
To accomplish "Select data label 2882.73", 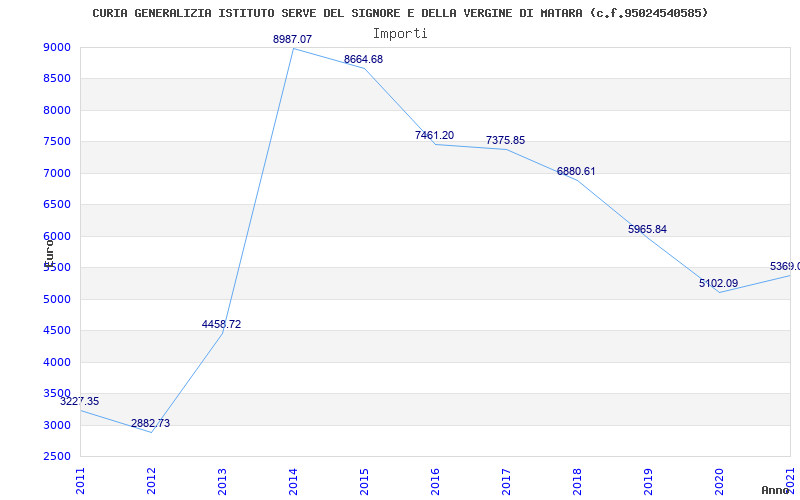I will pyautogui.click(x=151, y=423).
